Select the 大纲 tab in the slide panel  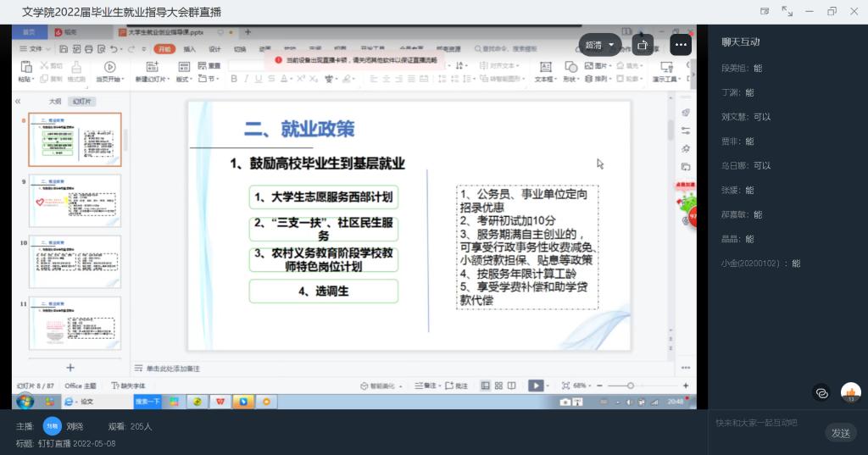click(54, 101)
